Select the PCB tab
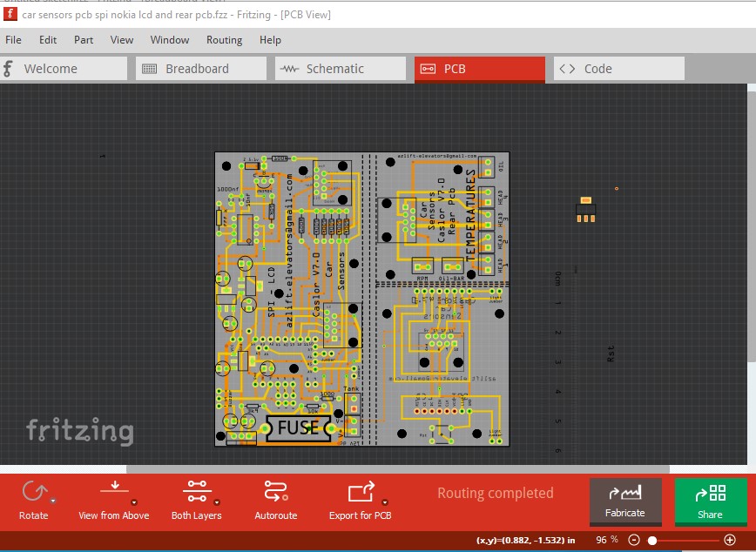This screenshot has width=756, height=552. [x=480, y=69]
